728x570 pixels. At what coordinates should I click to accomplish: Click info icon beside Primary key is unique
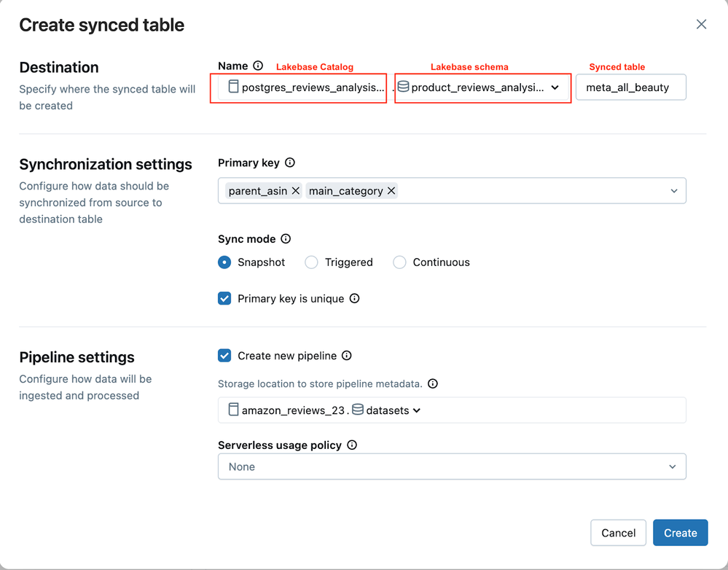click(354, 298)
